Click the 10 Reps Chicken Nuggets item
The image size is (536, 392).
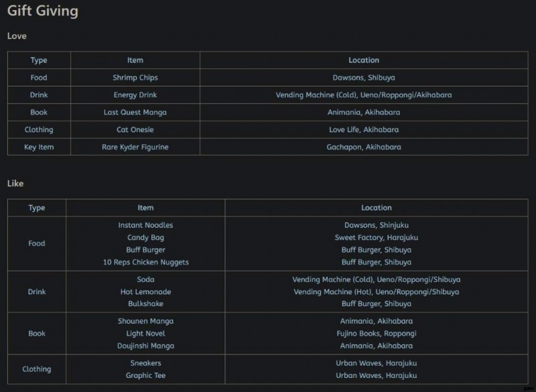pos(145,262)
